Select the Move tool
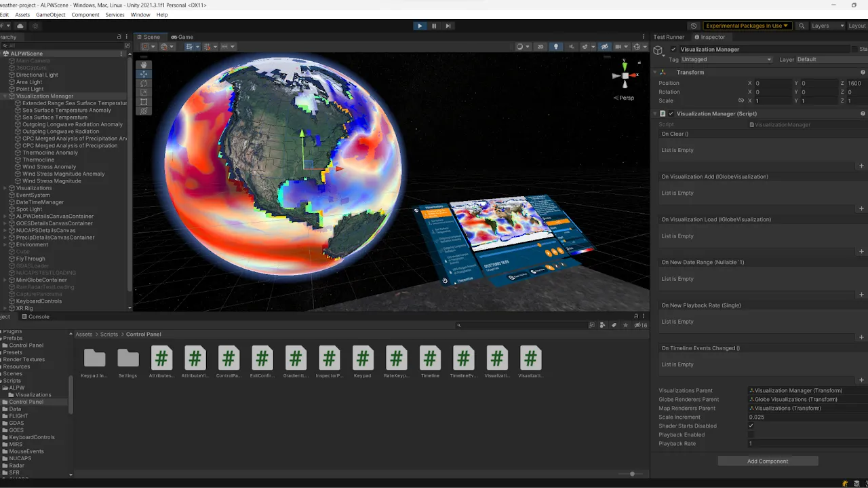The height and width of the screenshot is (488, 868). (x=144, y=74)
